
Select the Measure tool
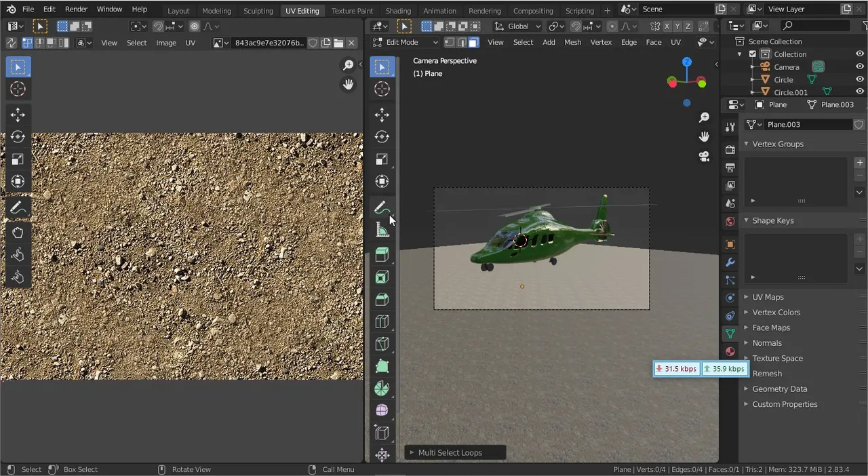pyautogui.click(x=382, y=230)
